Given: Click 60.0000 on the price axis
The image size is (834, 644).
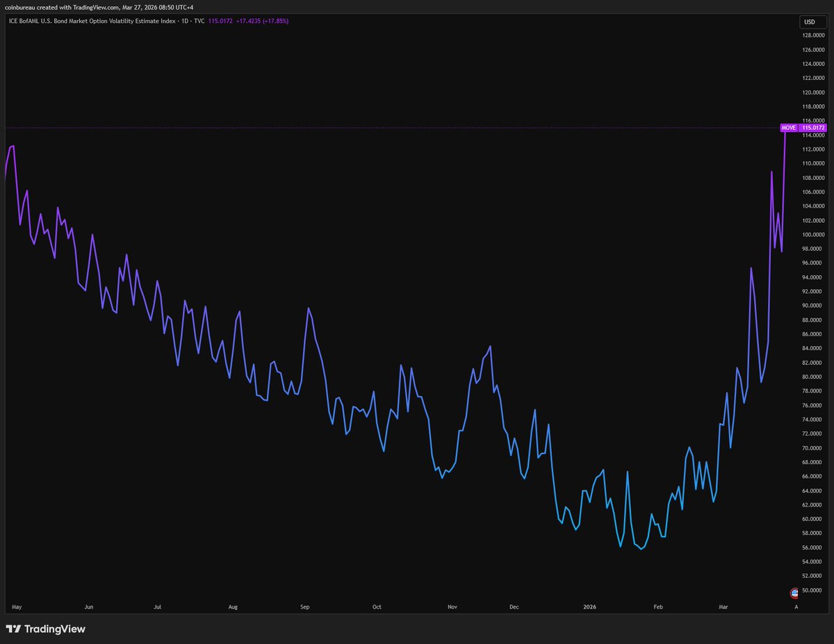Looking at the screenshot, I should click(x=812, y=519).
